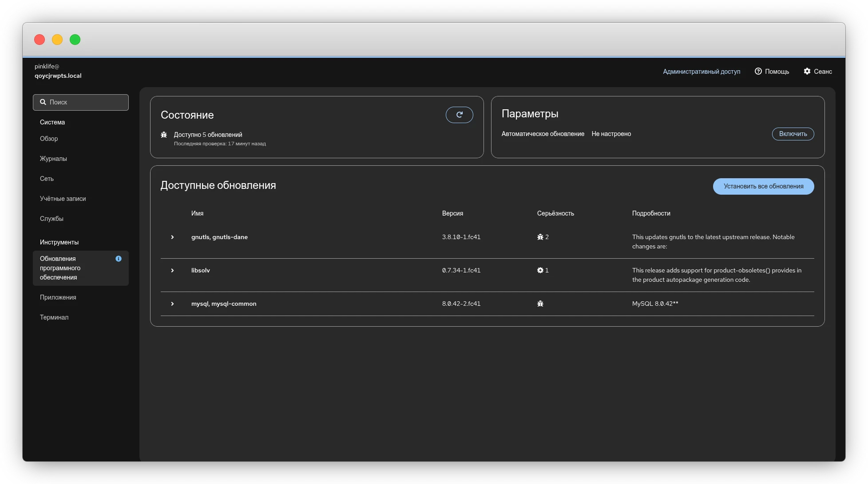
Task: Open the Сеть sidebar page
Action: [47, 179]
